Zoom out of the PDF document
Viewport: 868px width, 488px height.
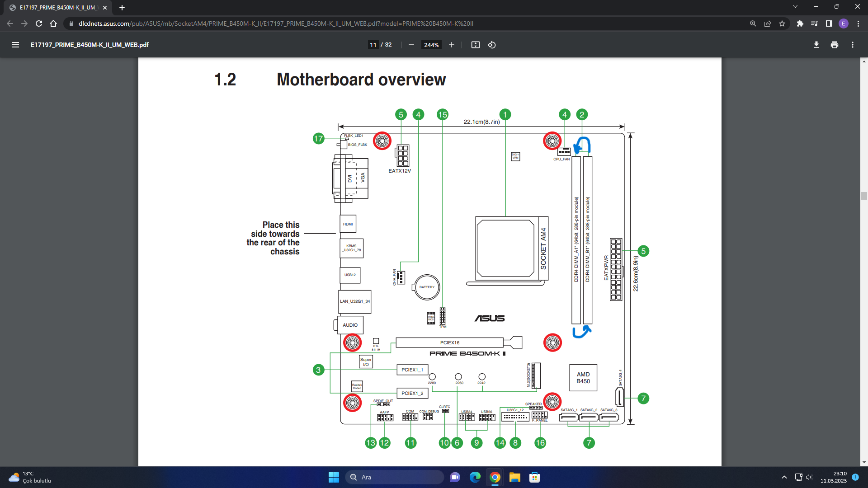[x=411, y=45]
